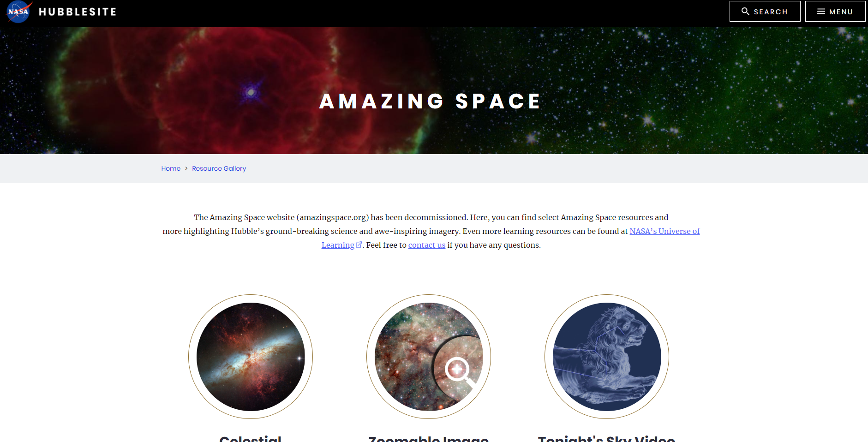This screenshot has width=868, height=442.
Task: Click the Tonight's Sky Video heading
Action: pyautogui.click(x=607, y=438)
